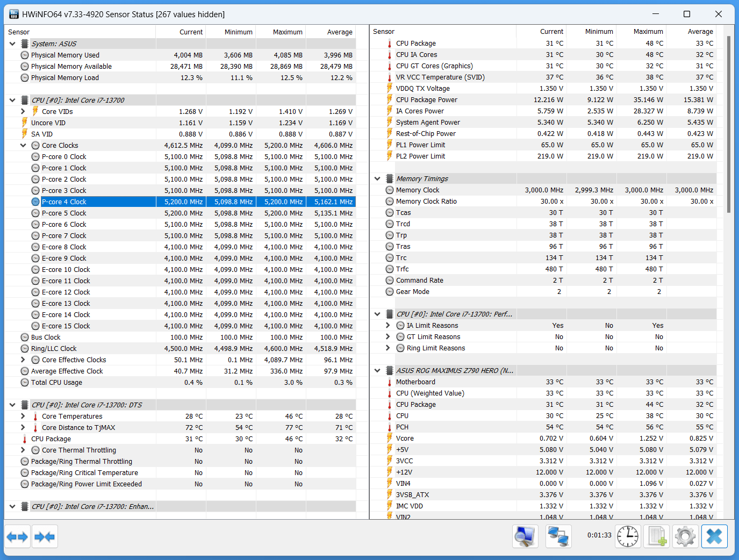This screenshot has width=739, height=560.
Task: Collapse the Memory Timings section
Action: pos(377,178)
